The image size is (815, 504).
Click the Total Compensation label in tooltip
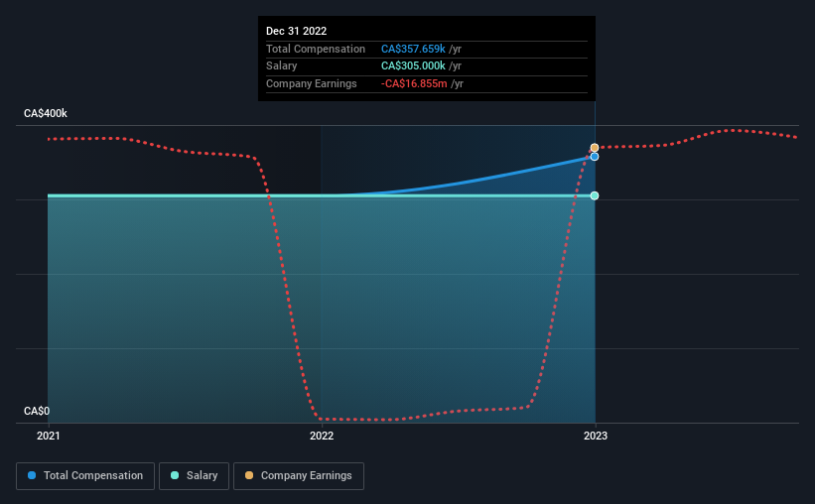pyautogui.click(x=316, y=49)
